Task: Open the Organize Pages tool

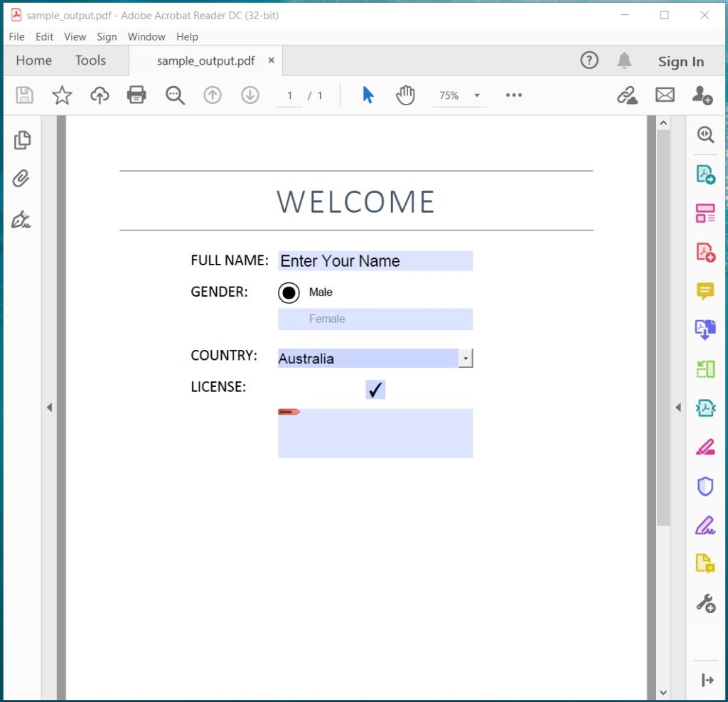Action: (x=705, y=213)
